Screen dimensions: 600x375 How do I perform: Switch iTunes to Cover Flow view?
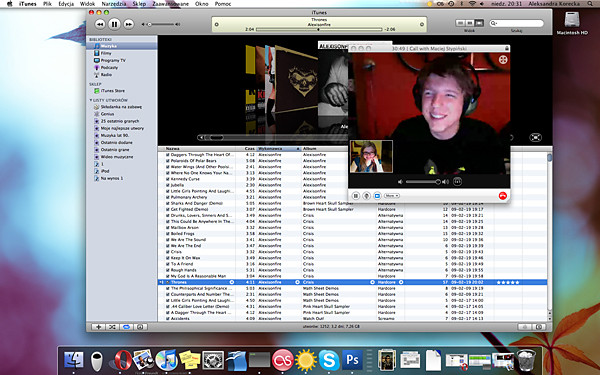(479, 23)
